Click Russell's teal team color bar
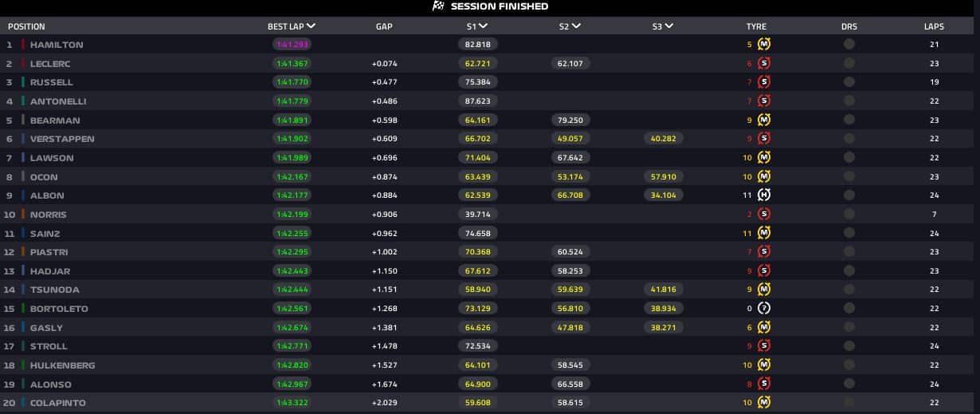This screenshot has width=980, height=414. tap(23, 82)
